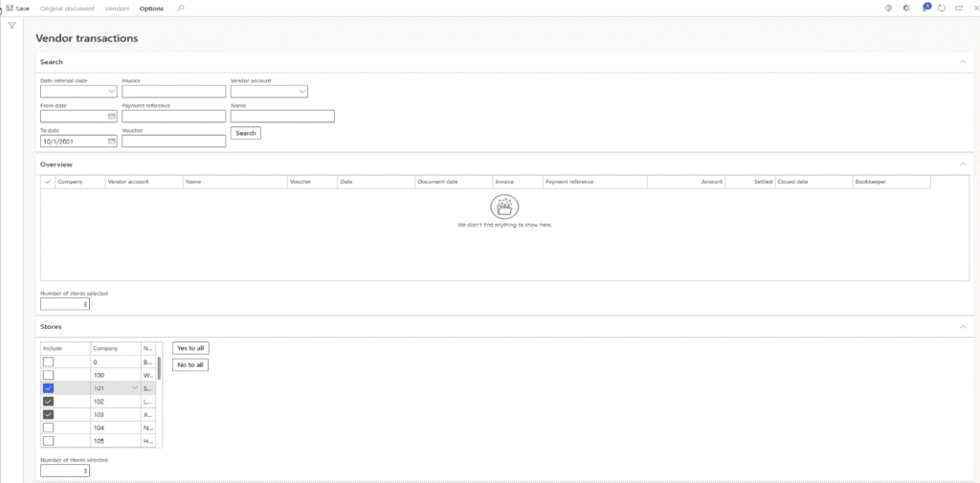Select company cell 100 in Stores
Viewport: 980px width, 483px height.
pyautogui.click(x=116, y=375)
